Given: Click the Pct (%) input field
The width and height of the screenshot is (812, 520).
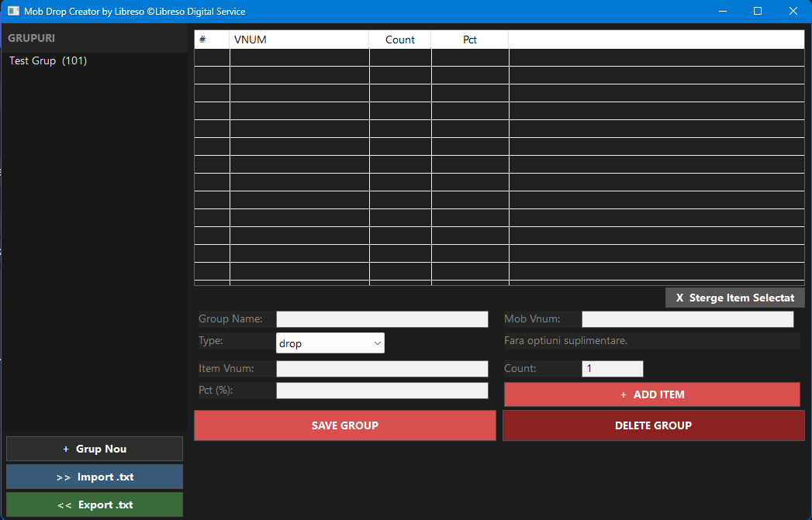Looking at the screenshot, I should pos(382,390).
